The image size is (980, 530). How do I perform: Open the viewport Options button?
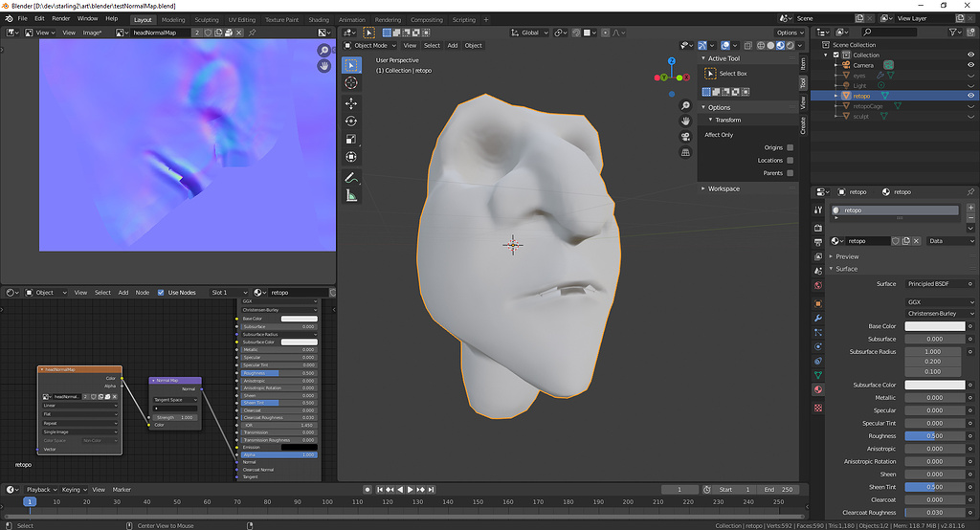[x=790, y=33]
